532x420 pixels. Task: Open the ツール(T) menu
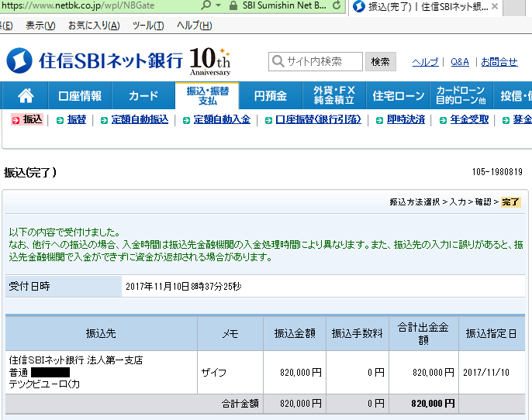coord(148,26)
